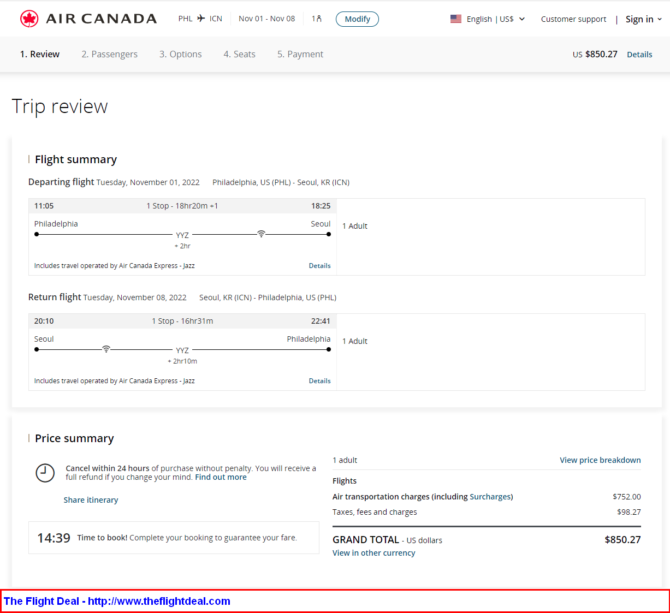This screenshot has height=613, width=670.
Task: Click the 18:25 arrival time
Action: pos(320,206)
